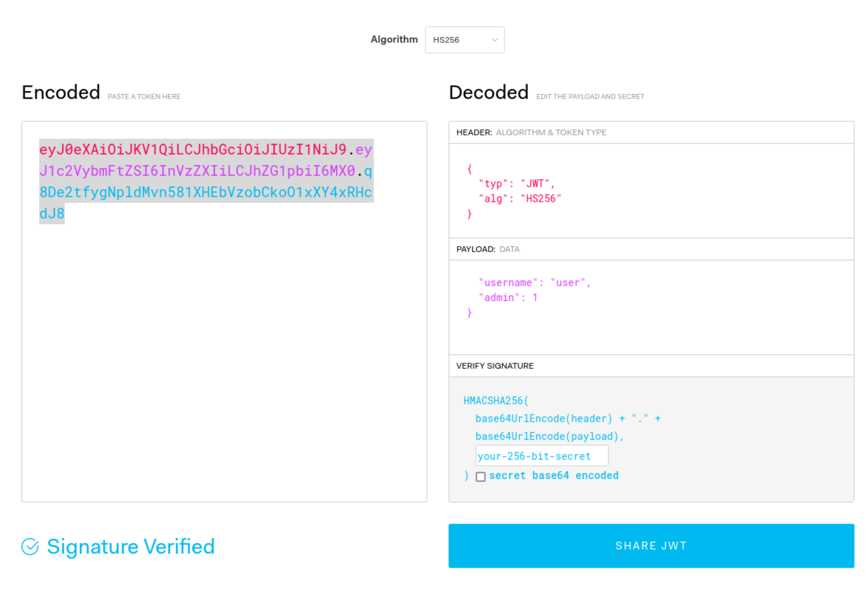Image resolution: width=868 pixels, height=595 pixels.
Task: Click the Signature Verified checkmark icon
Action: pos(30,547)
